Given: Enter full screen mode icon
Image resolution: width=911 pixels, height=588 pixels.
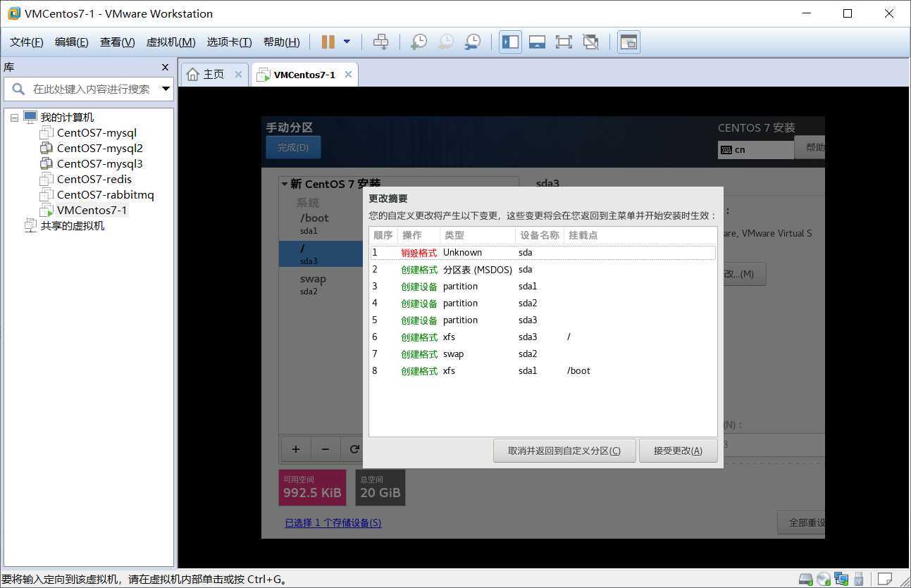Looking at the screenshot, I should pyautogui.click(x=564, y=42).
